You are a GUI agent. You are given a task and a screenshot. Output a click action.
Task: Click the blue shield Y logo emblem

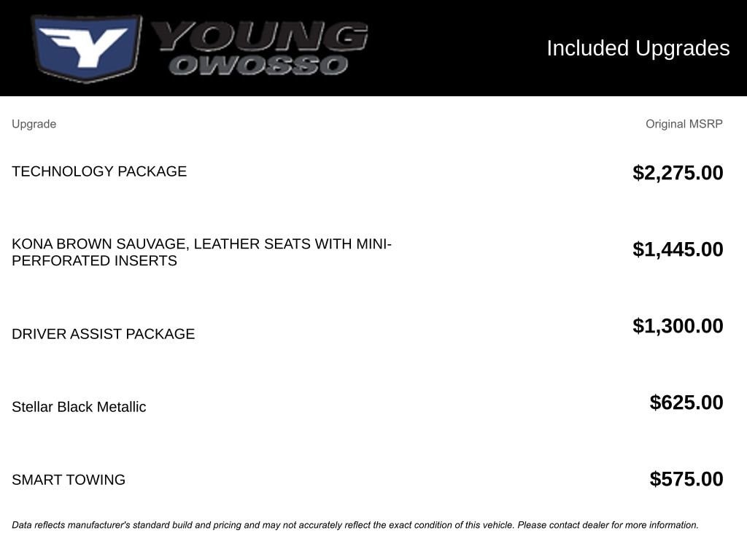[x=86, y=48]
